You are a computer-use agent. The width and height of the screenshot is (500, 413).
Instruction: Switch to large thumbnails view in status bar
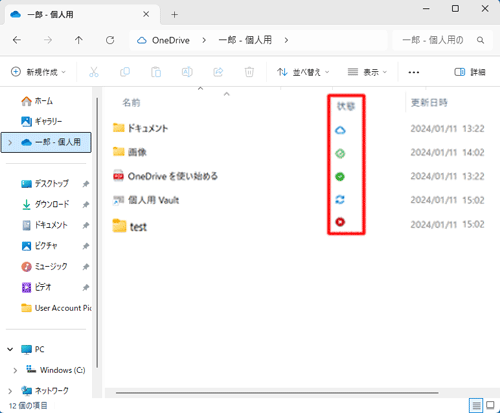[490, 405]
